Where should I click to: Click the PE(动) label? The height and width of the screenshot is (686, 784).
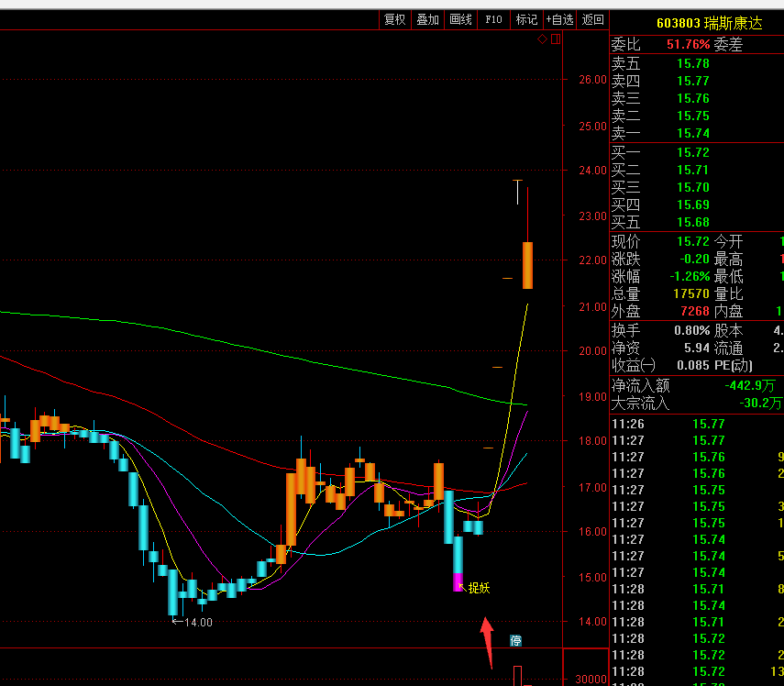pos(733,366)
